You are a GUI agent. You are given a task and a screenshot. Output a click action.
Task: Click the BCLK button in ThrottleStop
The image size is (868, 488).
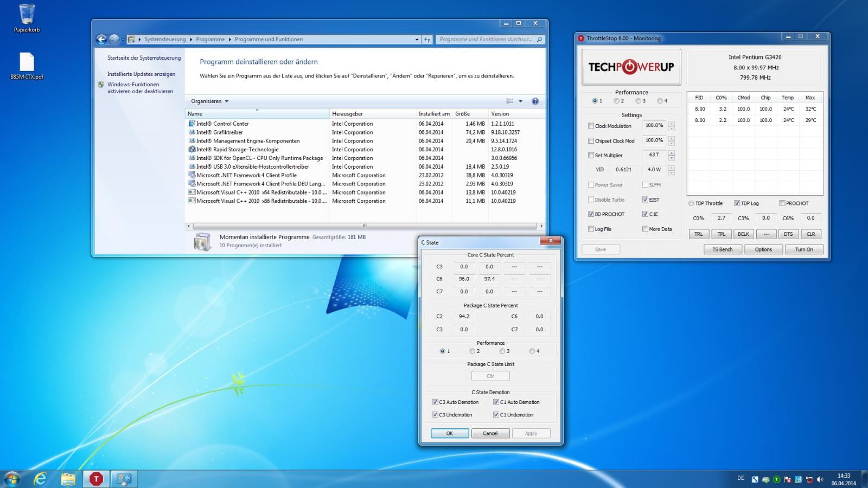pyautogui.click(x=743, y=234)
